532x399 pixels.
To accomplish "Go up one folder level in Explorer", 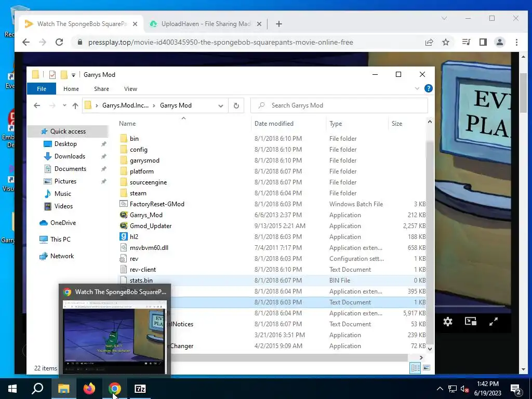I will 75,105.
